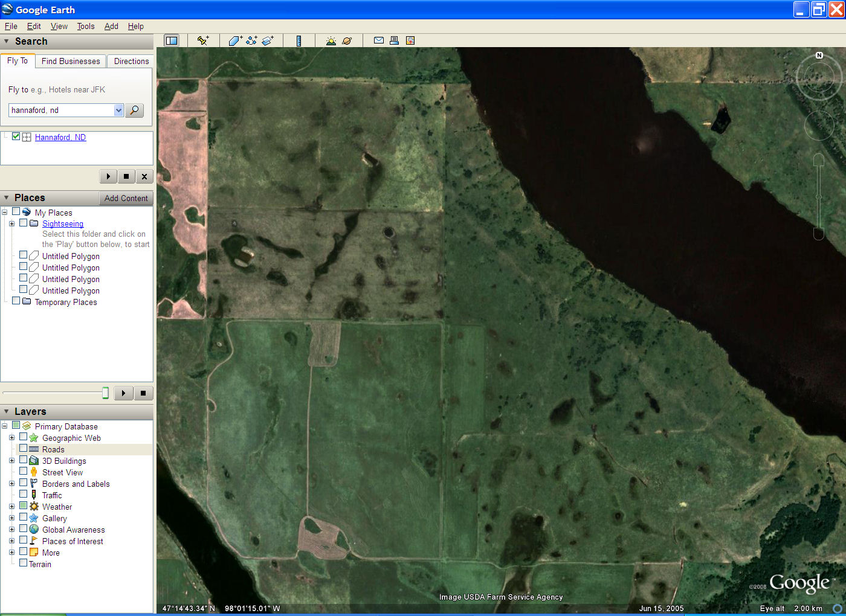Toggle the Weather layer checkbox
This screenshot has height=616, width=846.
(x=23, y=505)
